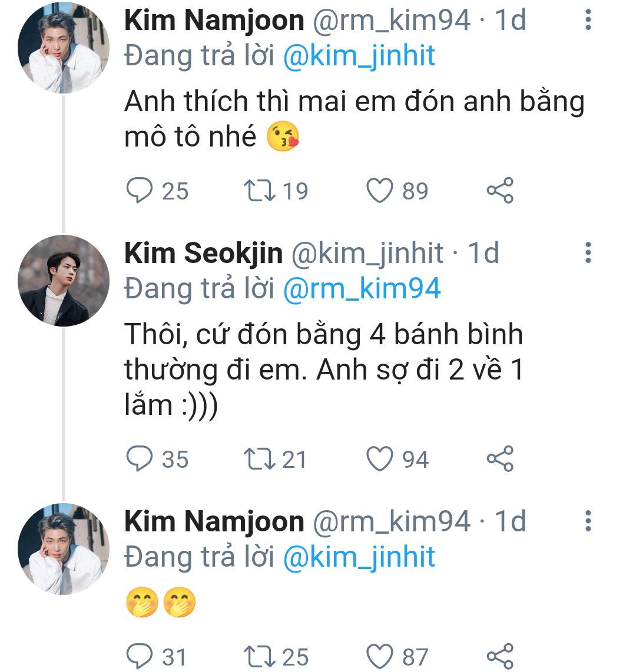Screen dimensions: 636x672
Task: Like the tweet with 89 likes
Action: 380,191
